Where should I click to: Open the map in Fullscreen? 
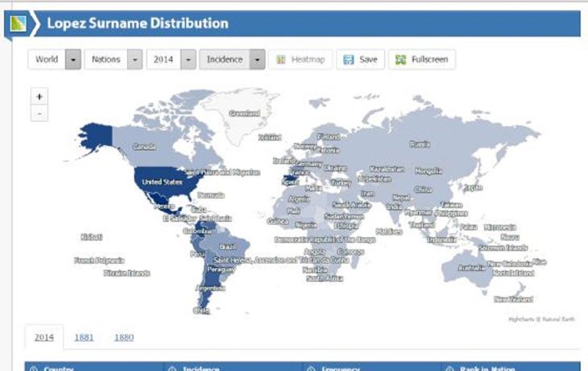pyautogui.click(x=422, y=60)
